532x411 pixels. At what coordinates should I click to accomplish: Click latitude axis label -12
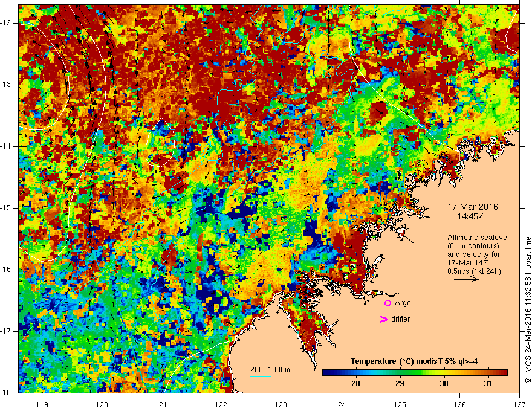(x=6, y=23)
